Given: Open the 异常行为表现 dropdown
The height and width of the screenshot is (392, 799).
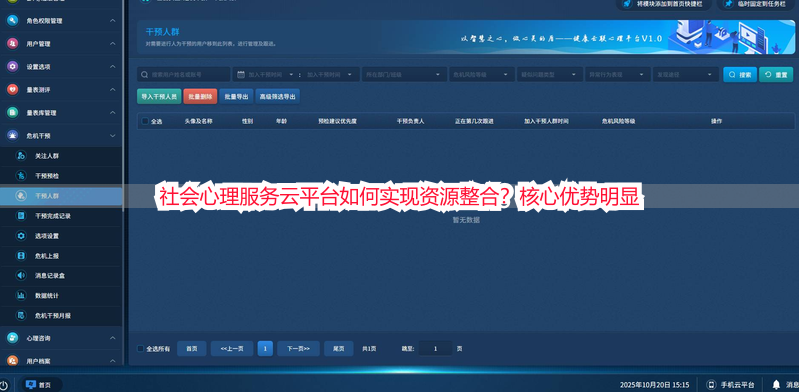Looking at the screenshot, I should 618,74.
